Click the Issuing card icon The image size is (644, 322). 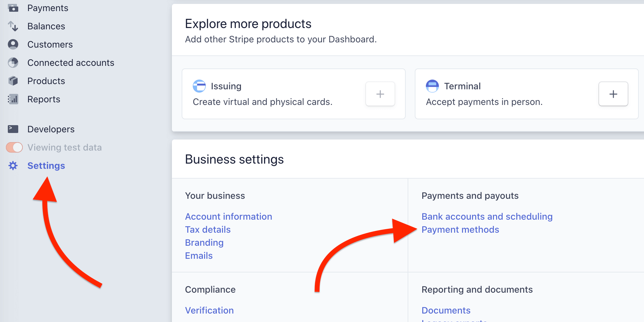(x=199, y=86)
